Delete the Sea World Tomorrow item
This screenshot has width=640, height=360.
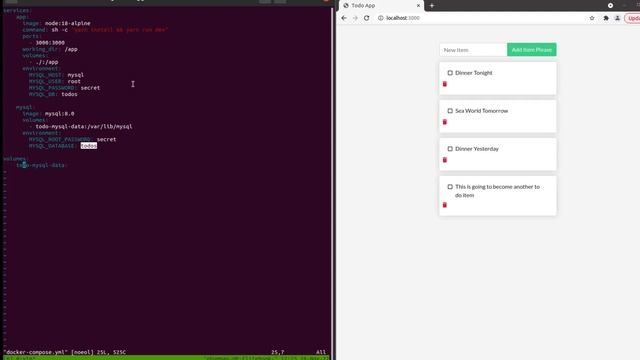[x=445, y=122]
